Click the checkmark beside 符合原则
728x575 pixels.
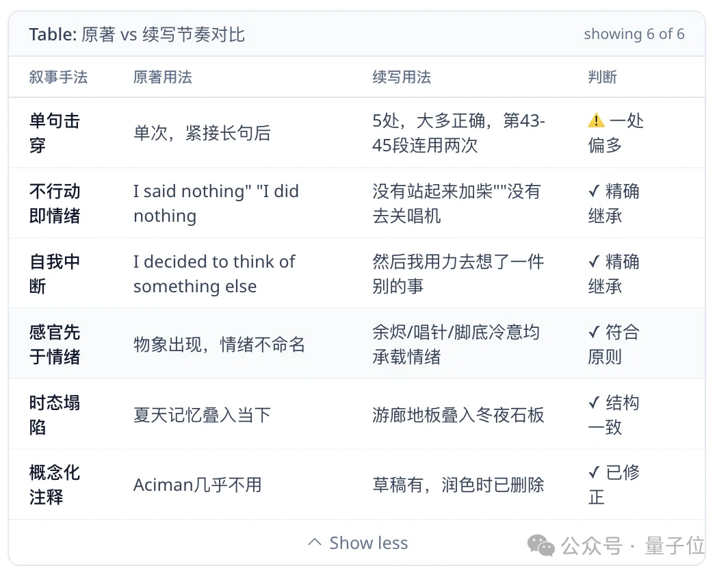tap(594, 333)
